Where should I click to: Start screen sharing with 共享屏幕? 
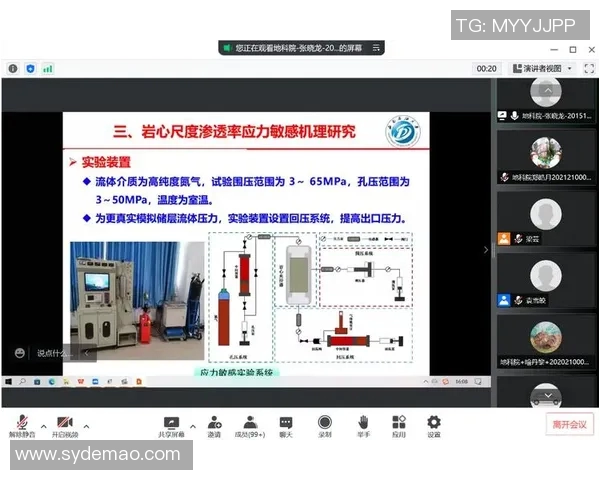(171, 426)
